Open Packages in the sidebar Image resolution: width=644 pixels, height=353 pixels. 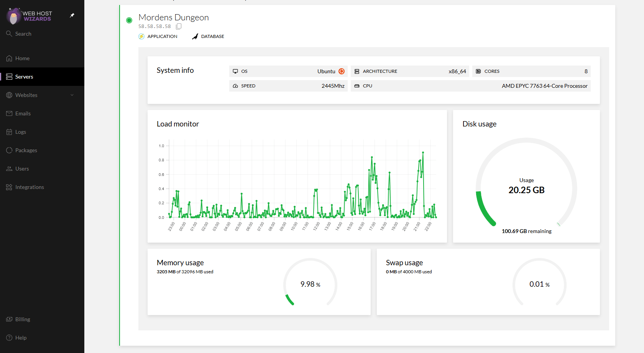(42, 150)
